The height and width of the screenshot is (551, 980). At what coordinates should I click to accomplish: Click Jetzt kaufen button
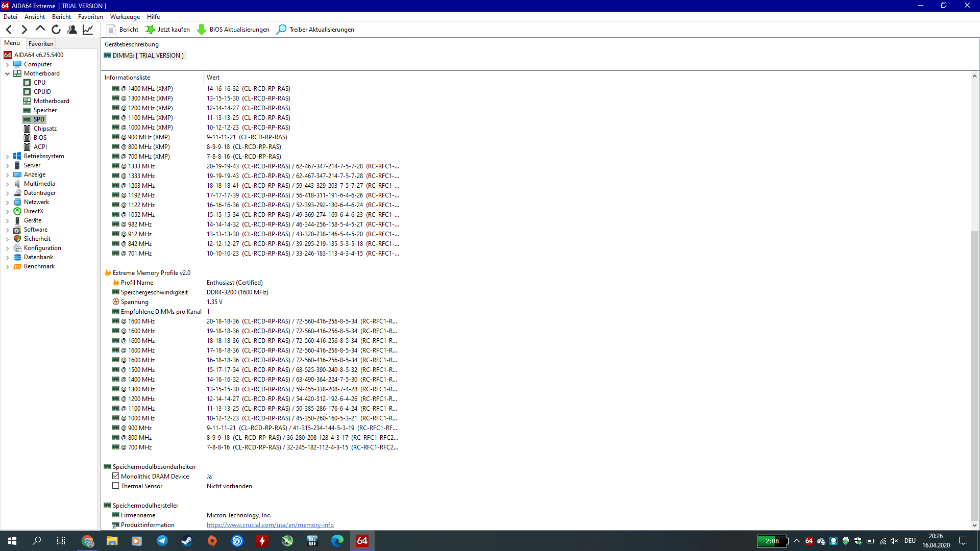click(x=168, y=30)
